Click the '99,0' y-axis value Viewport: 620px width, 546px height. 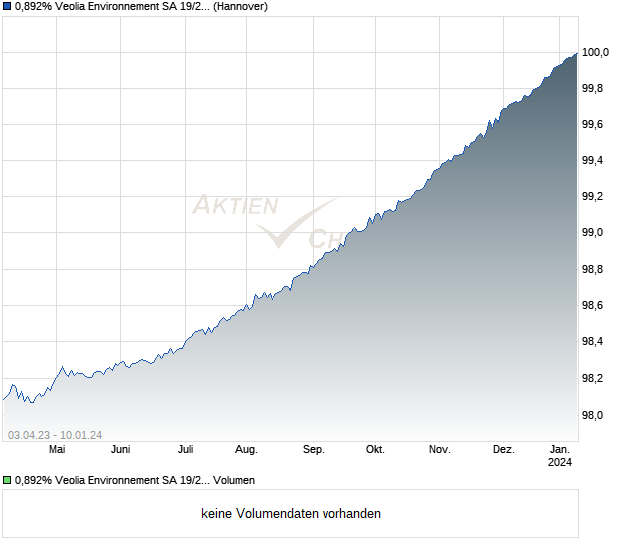[593, 232]
